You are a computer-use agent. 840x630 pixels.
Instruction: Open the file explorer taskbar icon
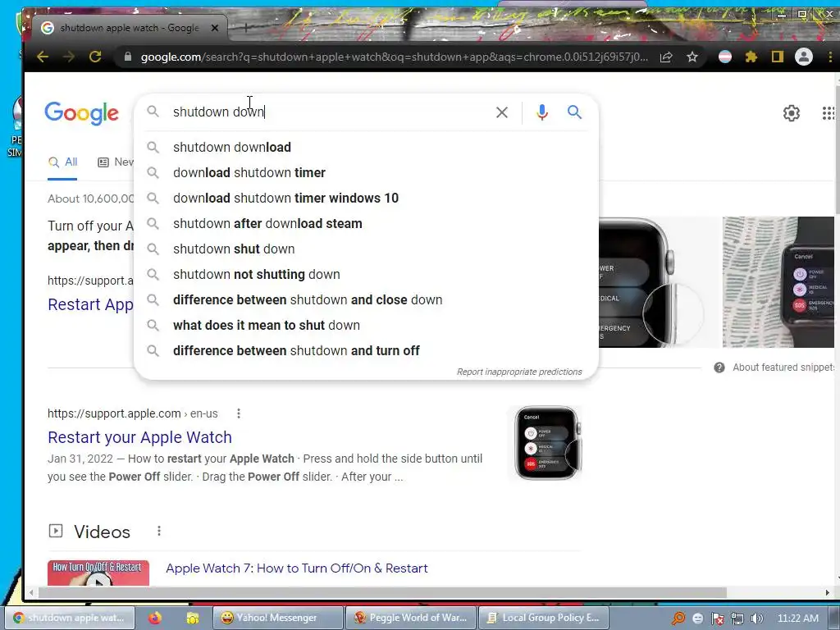point(192,619)
